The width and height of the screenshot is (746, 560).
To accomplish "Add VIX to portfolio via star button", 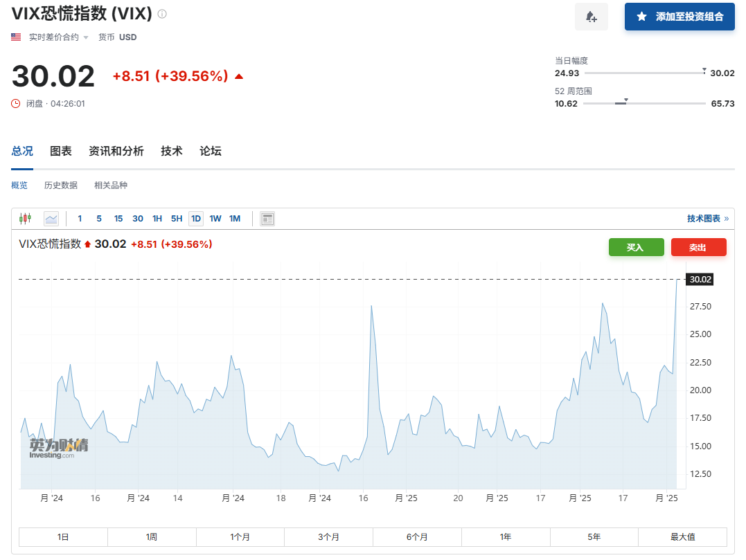I will (680, 17).
